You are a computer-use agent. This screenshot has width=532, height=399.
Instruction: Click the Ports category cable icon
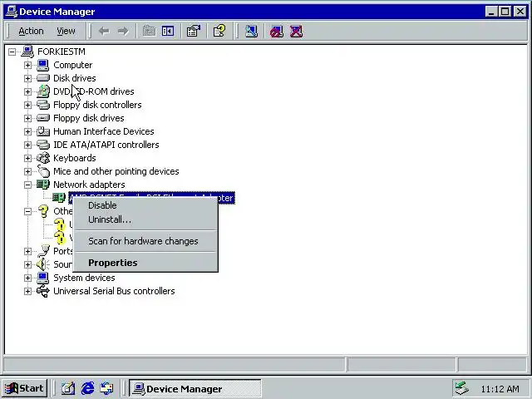click(43, 251)
